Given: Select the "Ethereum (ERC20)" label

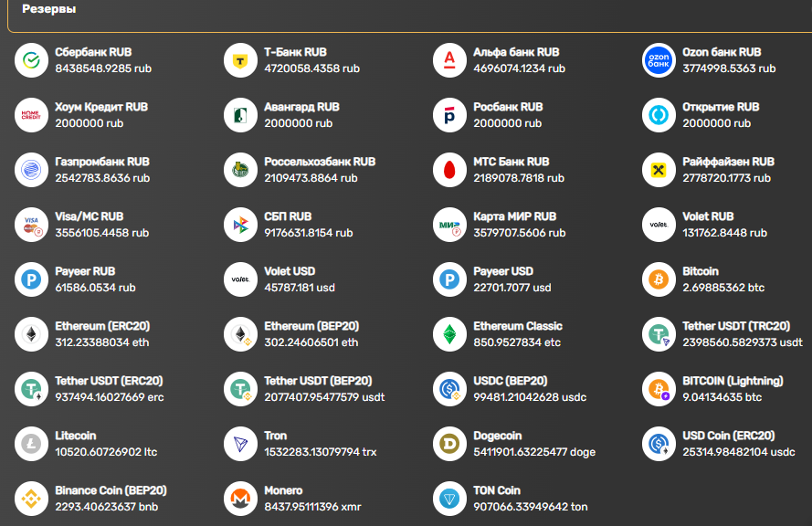Looking at the screenshot, I should pos(102,327).
